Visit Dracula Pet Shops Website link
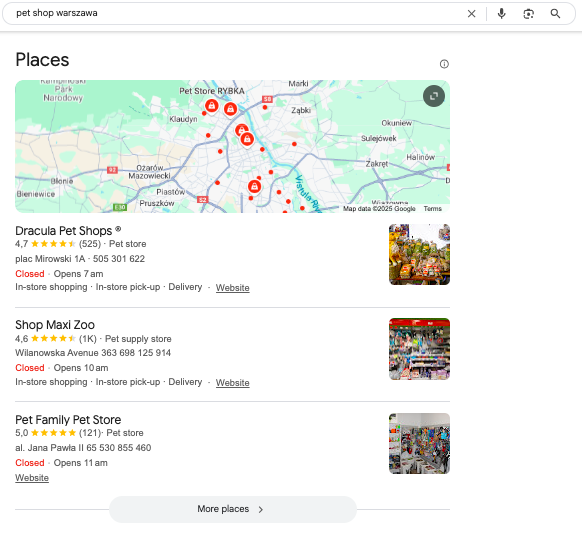 pyautogui.click(x=232, y=288)
